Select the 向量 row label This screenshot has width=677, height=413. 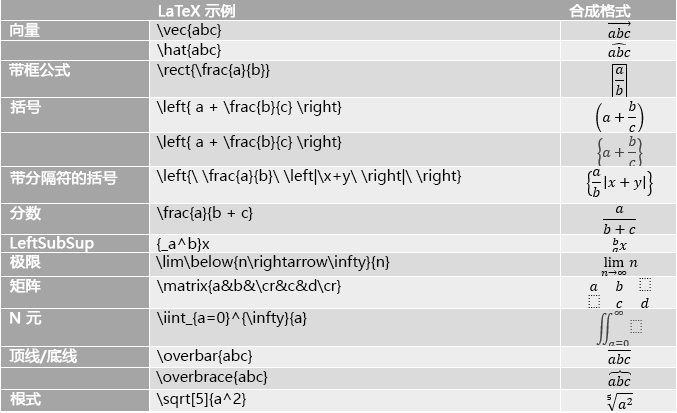(x=25, y=30)
